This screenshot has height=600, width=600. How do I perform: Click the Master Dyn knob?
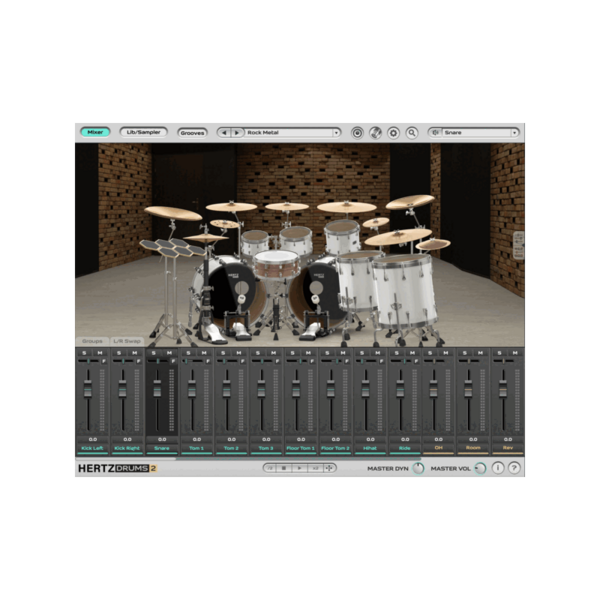(x=418, y=468)
